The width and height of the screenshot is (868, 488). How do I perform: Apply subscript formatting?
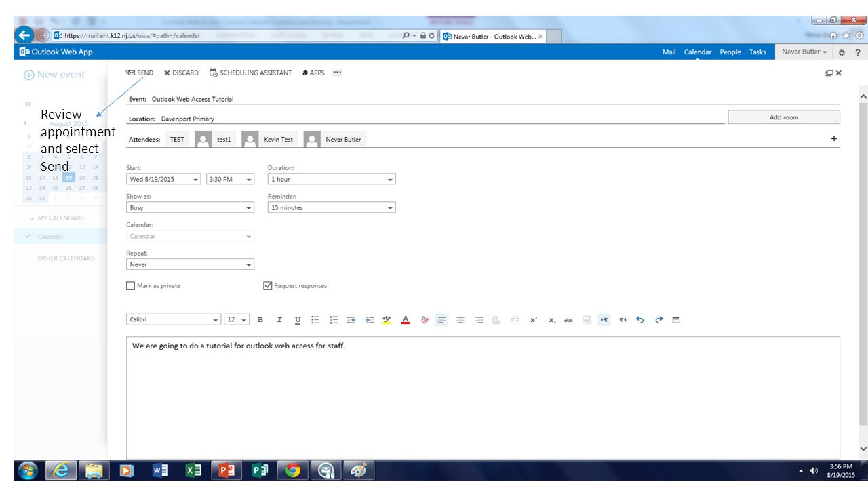pyautogui.click(x=552, y=320)
